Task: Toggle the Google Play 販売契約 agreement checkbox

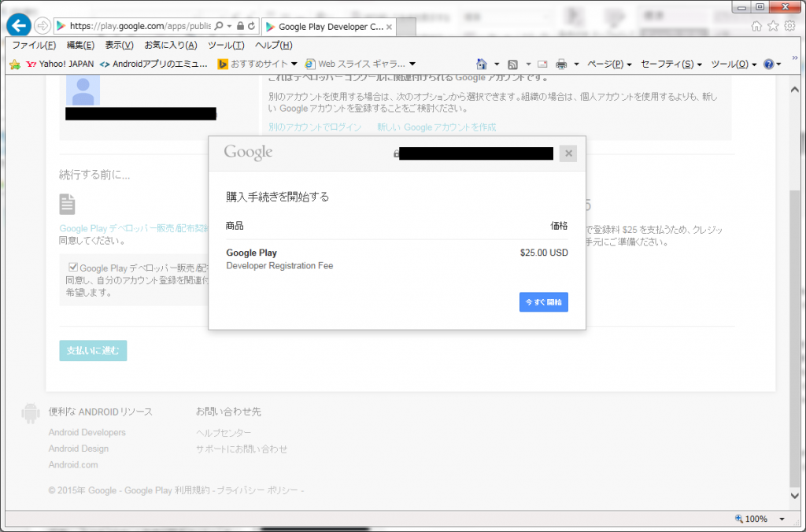Action: click(73, 267)
